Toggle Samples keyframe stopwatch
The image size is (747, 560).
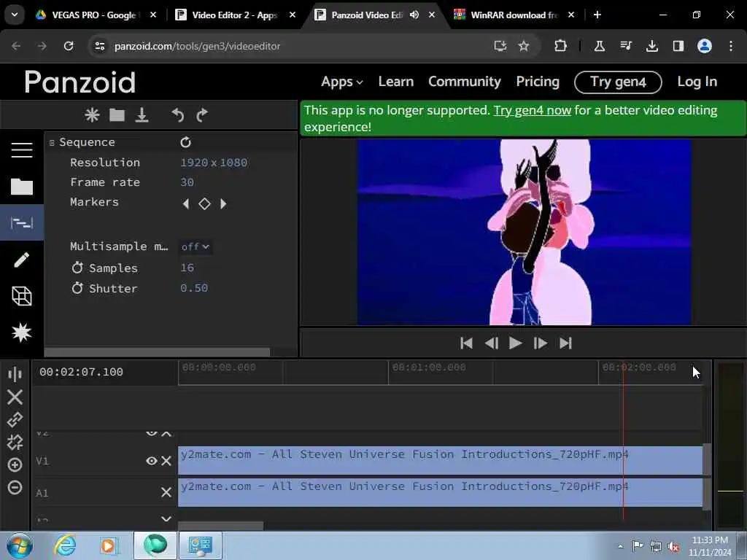pos(77,268)
